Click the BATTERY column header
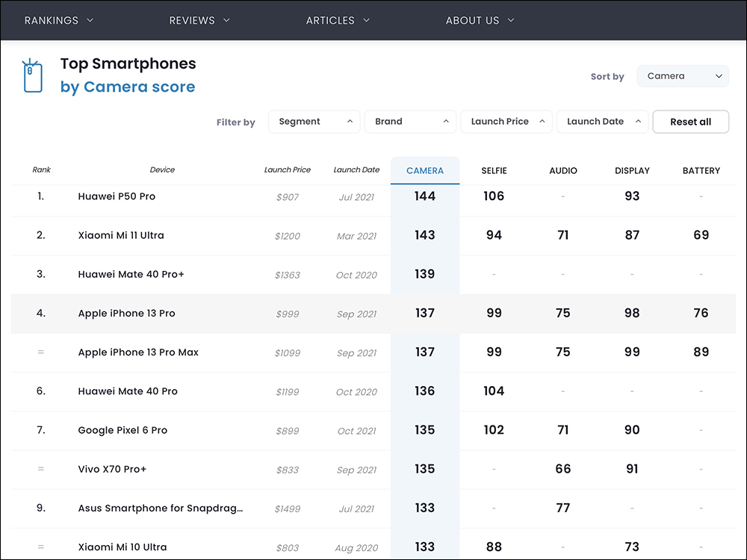 coord(701,171)
